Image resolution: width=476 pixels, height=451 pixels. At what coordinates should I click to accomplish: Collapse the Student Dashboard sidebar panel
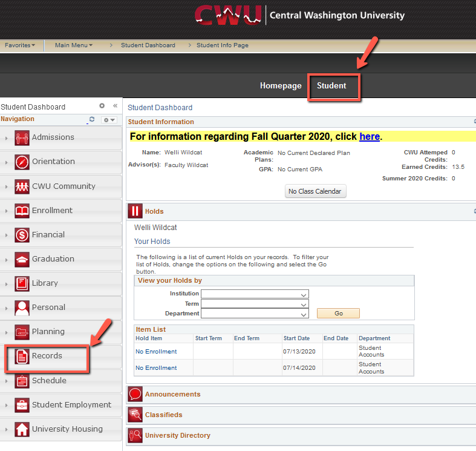[x=115, y=106]
